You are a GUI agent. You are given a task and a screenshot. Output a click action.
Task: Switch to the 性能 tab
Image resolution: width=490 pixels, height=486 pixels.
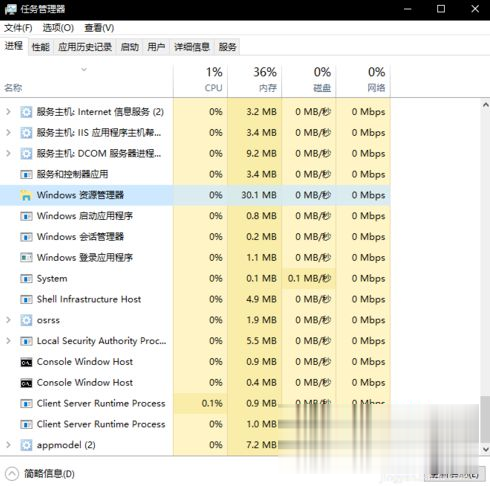tap(41, 47)
